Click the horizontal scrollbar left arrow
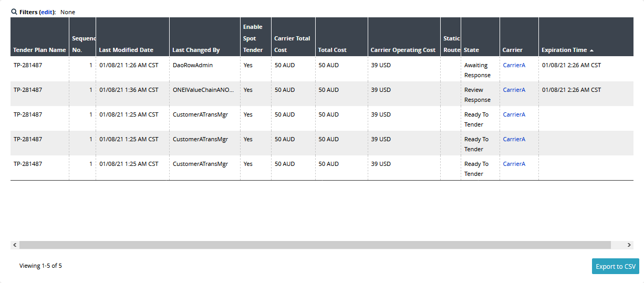The image size is (644, 283). click(x=15, y=245)
